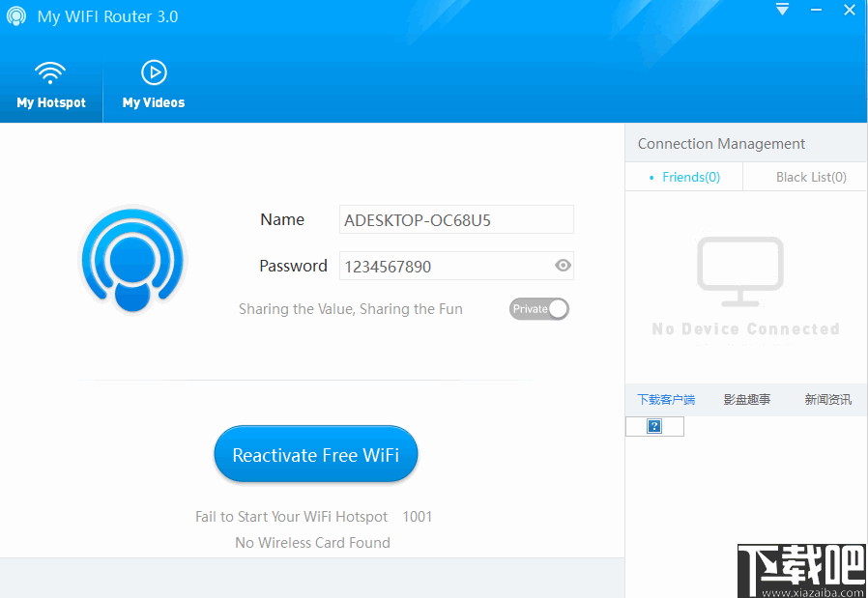
Task: Open the title bar dropdown arrow menu
Action: coord(781,11)
